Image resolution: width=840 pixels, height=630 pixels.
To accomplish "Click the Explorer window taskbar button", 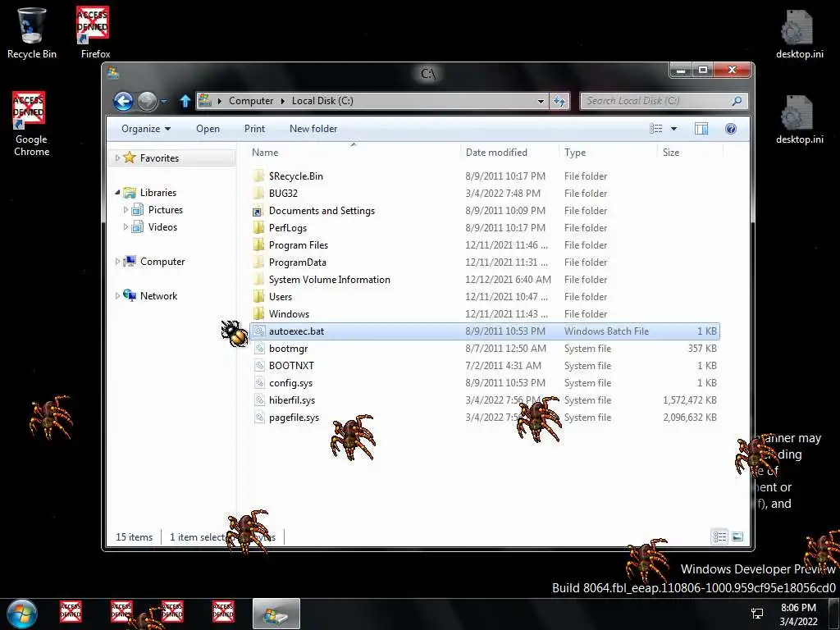I will pyautogui.click(x=276, y=614).
